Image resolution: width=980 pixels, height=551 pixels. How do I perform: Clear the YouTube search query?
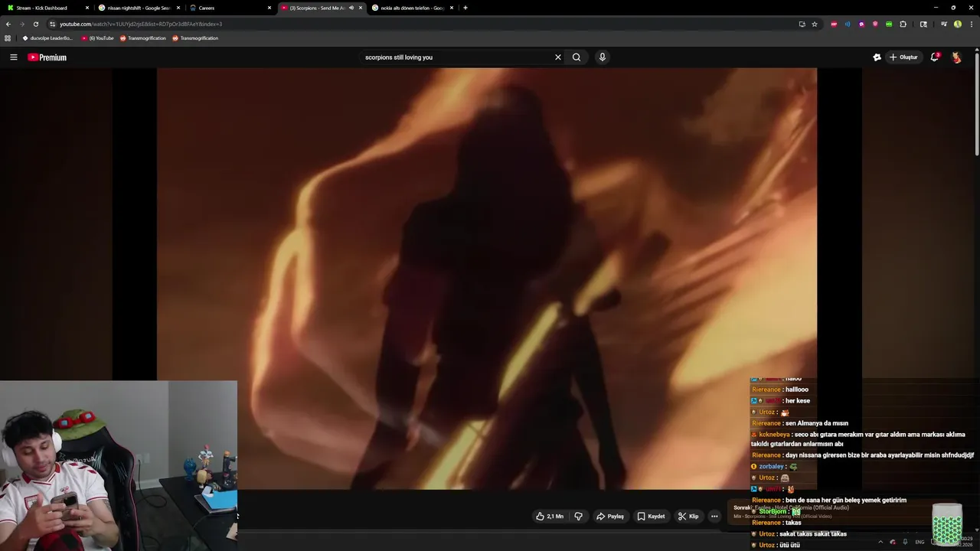[558, 57]
